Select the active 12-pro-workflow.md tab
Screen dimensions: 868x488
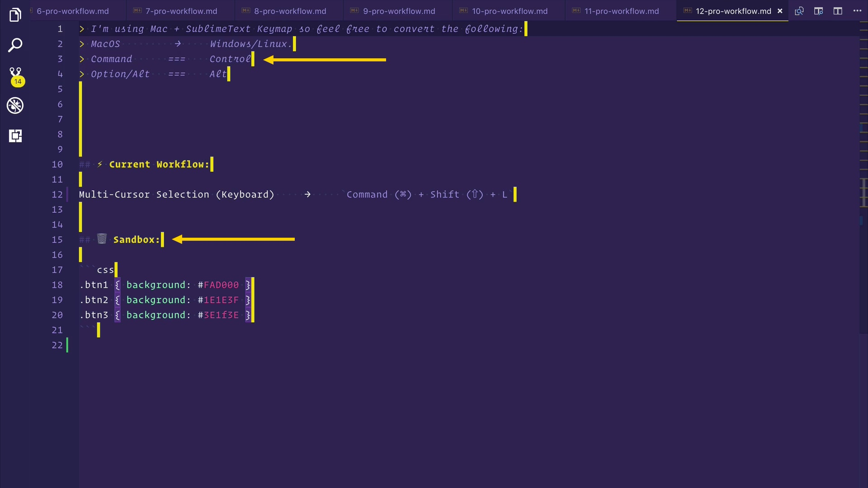pyautogui.click(x=733, y=11)
